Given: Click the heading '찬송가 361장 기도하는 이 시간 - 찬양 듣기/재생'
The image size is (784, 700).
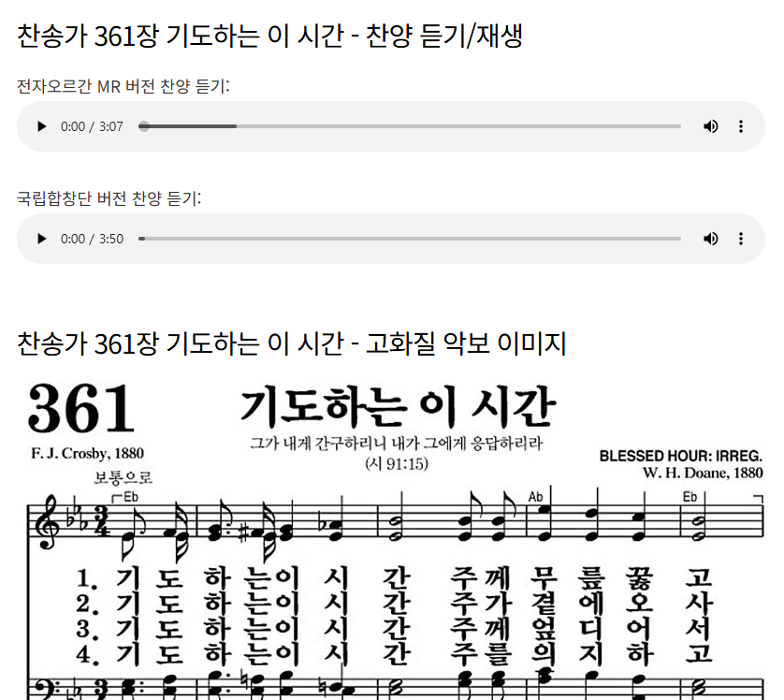Looking at the screenshot, I should pos(270,36).
